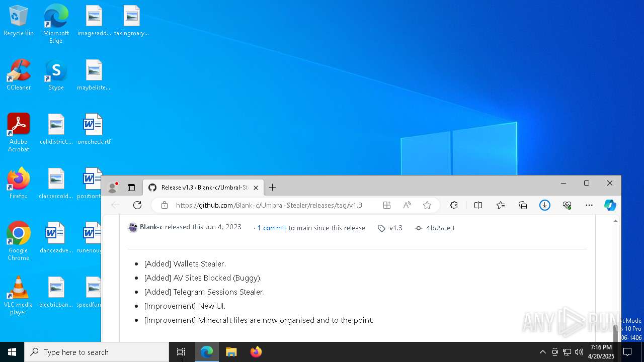Click the Read aloud icon in address bar
Viewport: 644px width, 362px height.
click(x=407, y=205)
